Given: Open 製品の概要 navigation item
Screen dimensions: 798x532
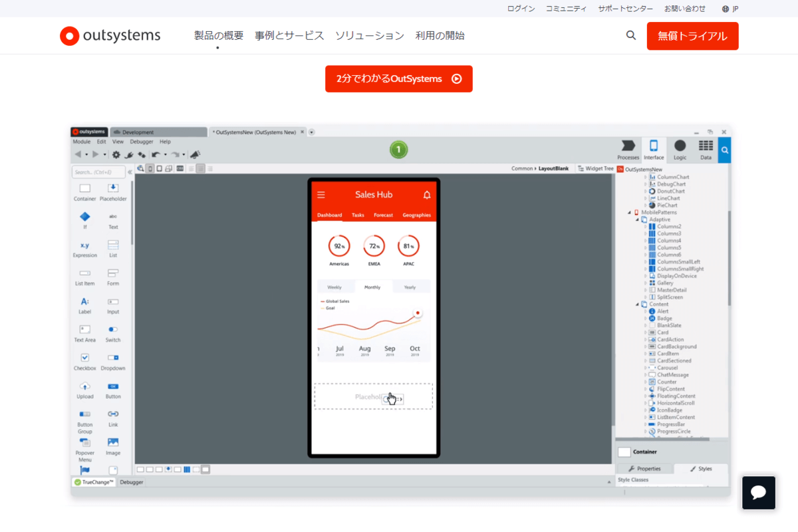Looking at the screenshot, I should pos(219,36).
